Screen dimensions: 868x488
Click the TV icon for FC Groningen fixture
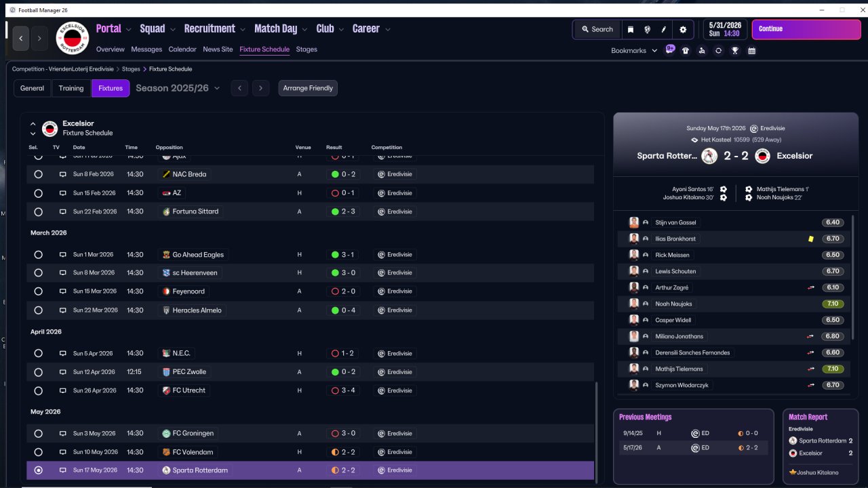pos(63,433)
